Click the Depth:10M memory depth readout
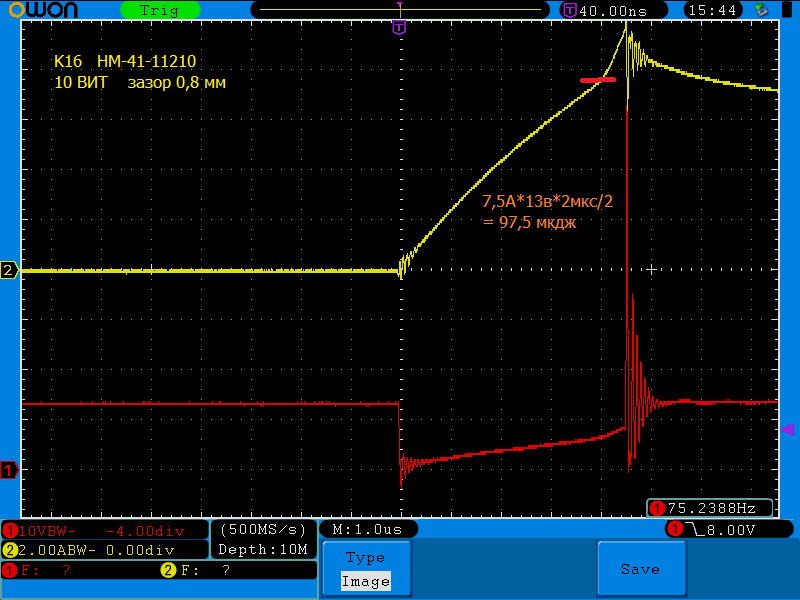800x600 pixels. pos(264,549)
